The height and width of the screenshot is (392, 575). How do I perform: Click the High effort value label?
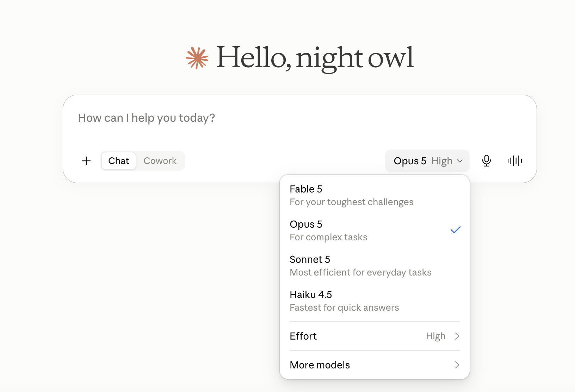pyautogui.click(x=436, y=336)
